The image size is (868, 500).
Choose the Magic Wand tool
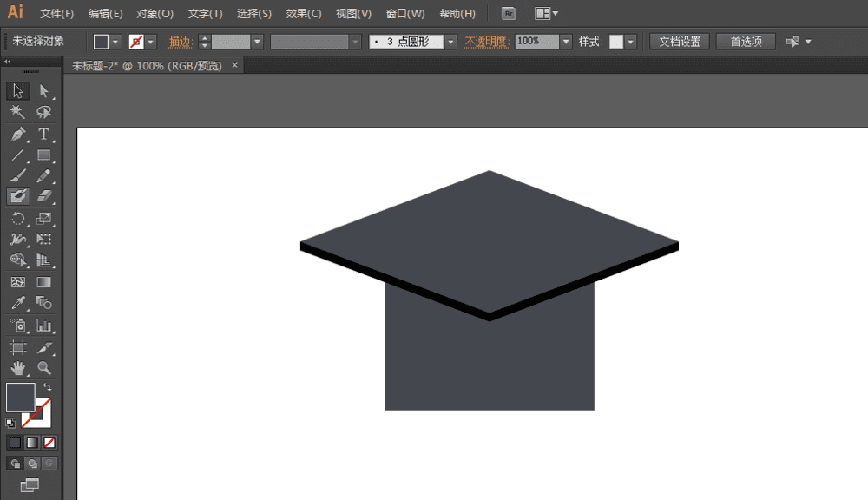point(17,112)
